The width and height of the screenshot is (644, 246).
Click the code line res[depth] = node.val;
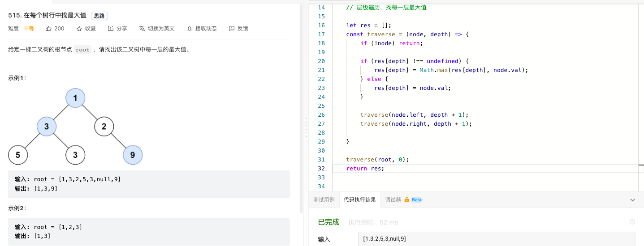(x=412, y=88)
